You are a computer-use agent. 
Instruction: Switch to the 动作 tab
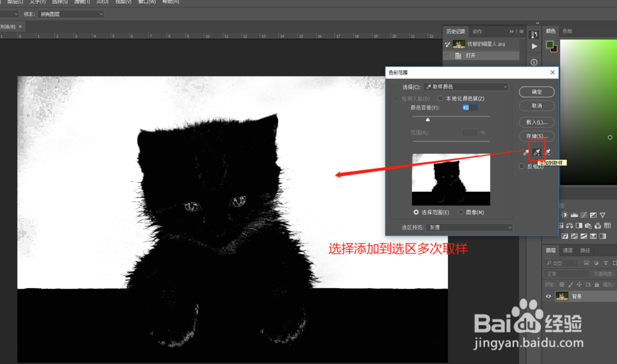point(478,31)
